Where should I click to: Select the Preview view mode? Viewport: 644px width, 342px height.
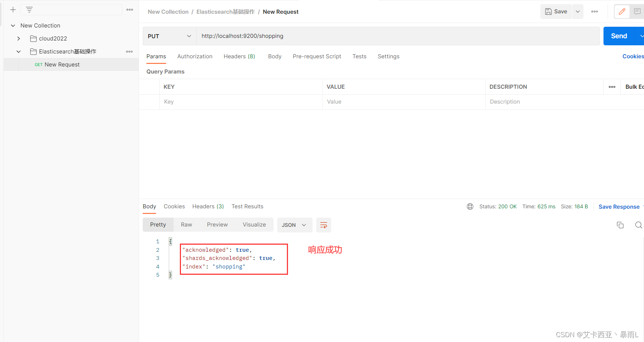coord(217,225)
